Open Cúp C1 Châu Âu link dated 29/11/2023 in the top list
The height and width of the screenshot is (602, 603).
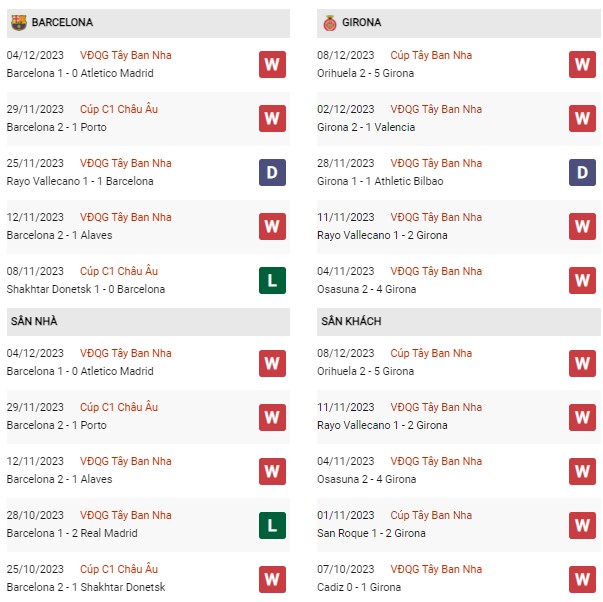119,109
